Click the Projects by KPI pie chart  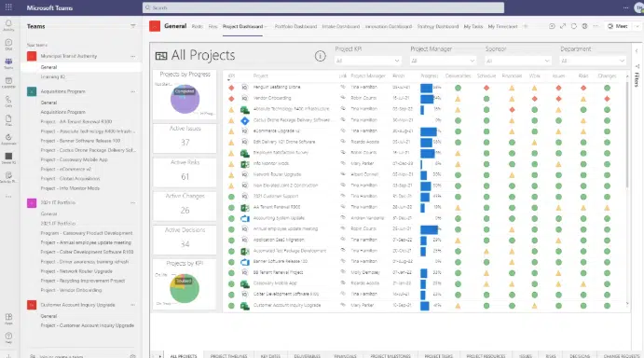click(185, 288)
